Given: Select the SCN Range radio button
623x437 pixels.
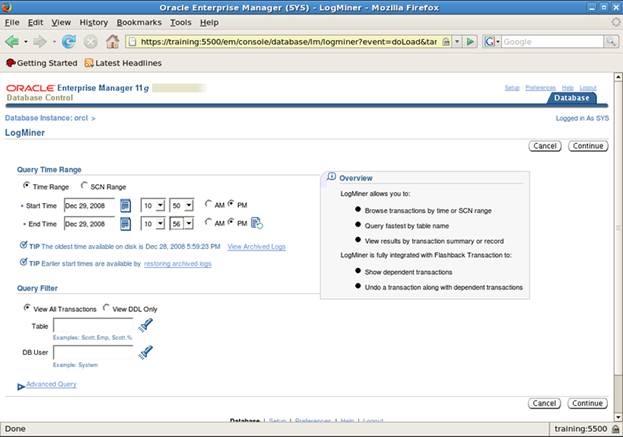Looking at the screenshot, I should click(x=84, y=185).
